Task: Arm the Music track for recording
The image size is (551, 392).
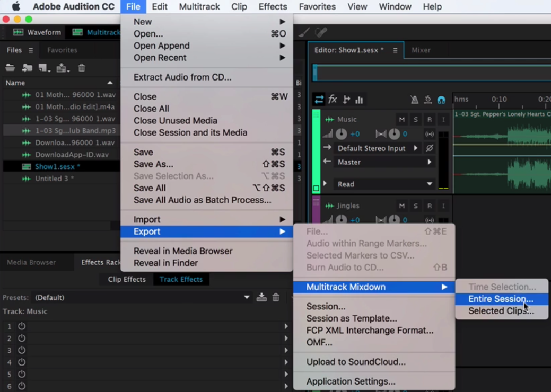Action: coord(430,119)
